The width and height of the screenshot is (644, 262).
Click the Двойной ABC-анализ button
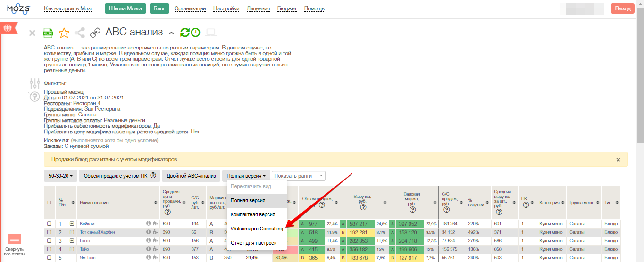191,176
